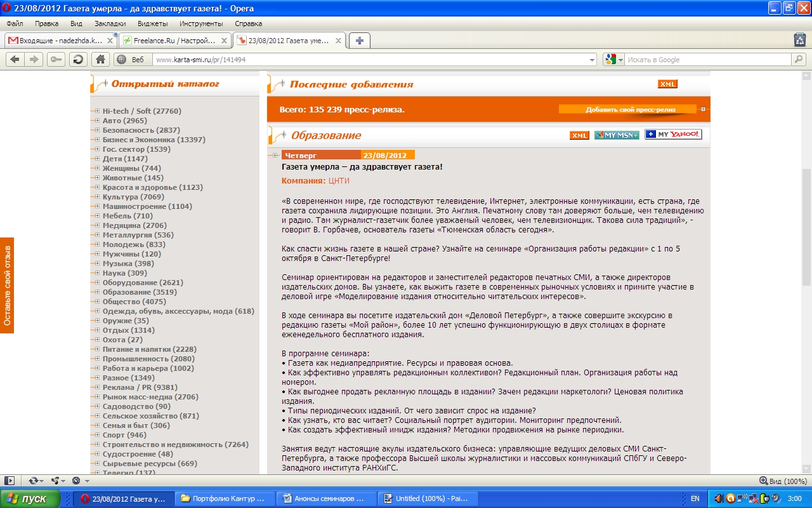
Task: Open the password manager key button
Action: pyautogui.click(x=56, y=59)
